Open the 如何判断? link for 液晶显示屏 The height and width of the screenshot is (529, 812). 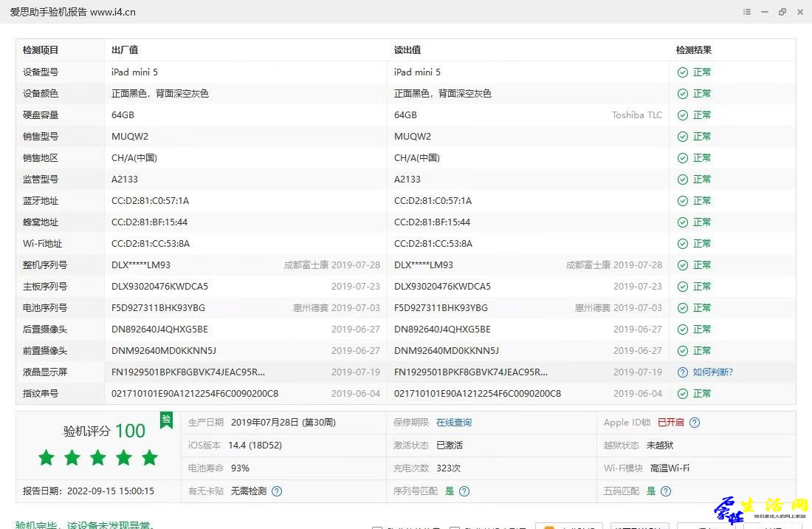coord(712,372)
